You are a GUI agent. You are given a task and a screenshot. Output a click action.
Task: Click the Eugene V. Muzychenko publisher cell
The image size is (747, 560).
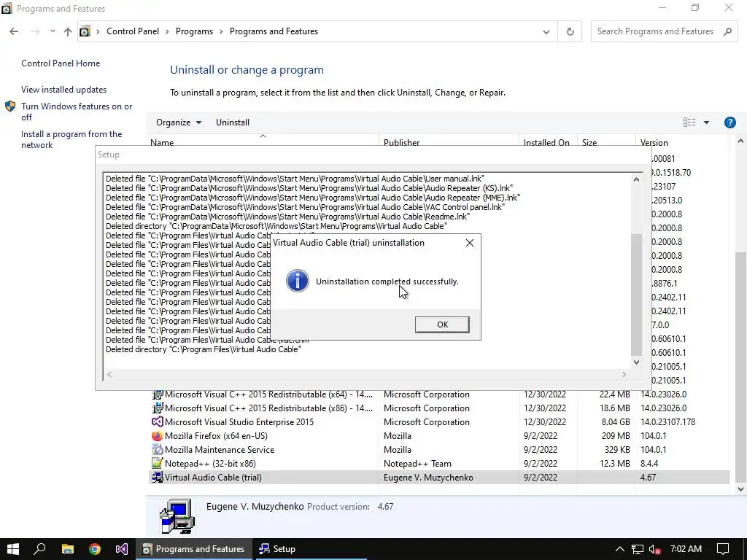coord(428,477)
